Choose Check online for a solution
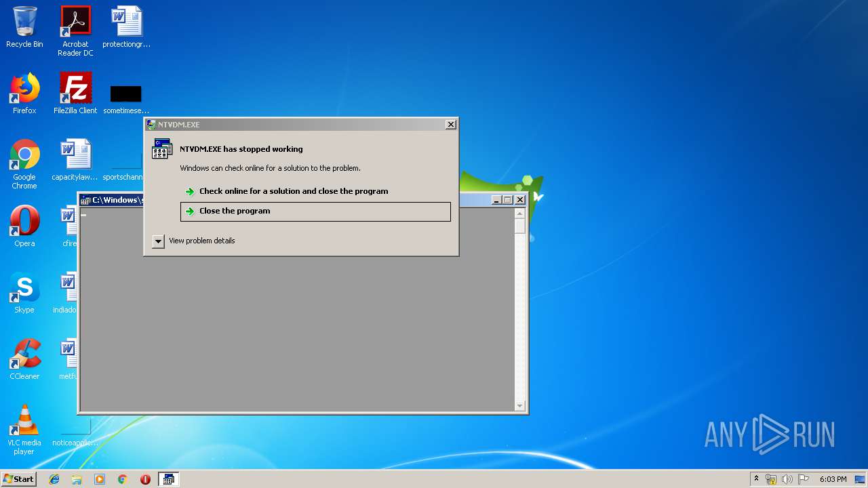The height and width of the screenshot is (488, 868). point(315,191)
